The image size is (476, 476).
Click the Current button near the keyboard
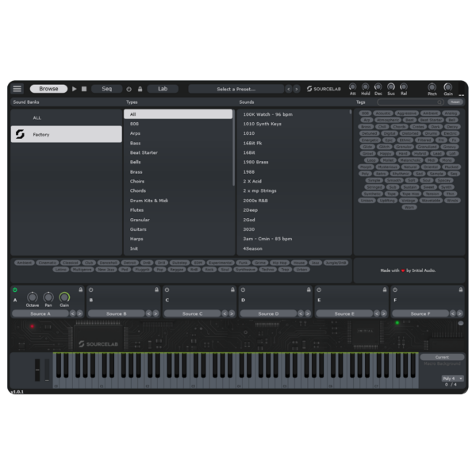442,357
